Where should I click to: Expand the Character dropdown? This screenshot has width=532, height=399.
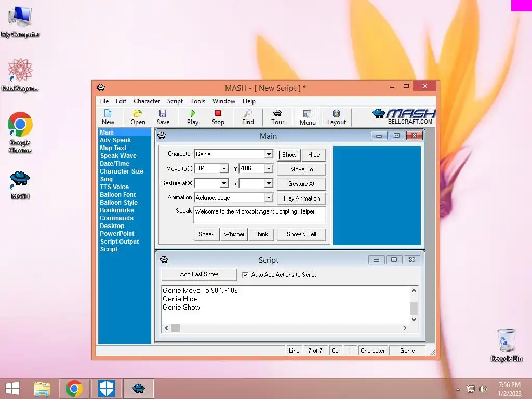(x=269, y=154)
